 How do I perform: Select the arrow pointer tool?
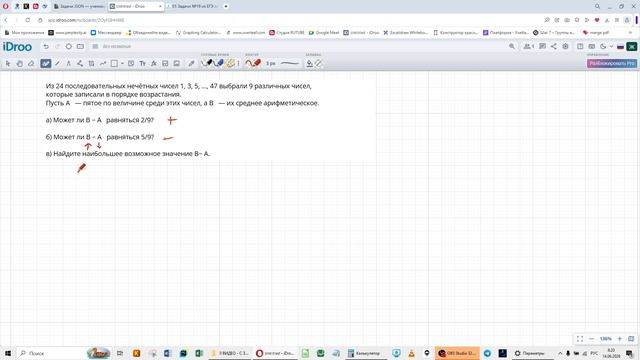(x=8, y=63)
